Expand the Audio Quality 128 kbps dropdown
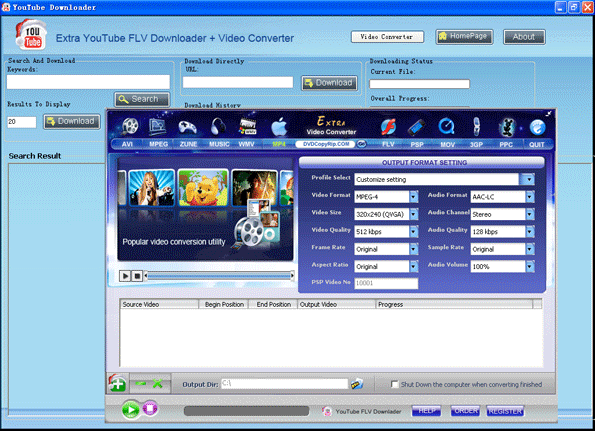This screenshot has width=595, height=431. click(x=530, y=232)
